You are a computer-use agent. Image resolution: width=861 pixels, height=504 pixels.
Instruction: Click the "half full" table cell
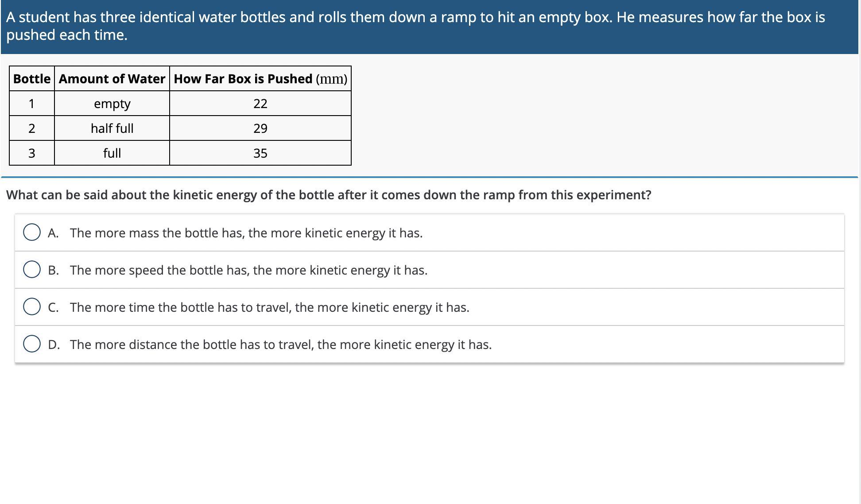[112, 128]
